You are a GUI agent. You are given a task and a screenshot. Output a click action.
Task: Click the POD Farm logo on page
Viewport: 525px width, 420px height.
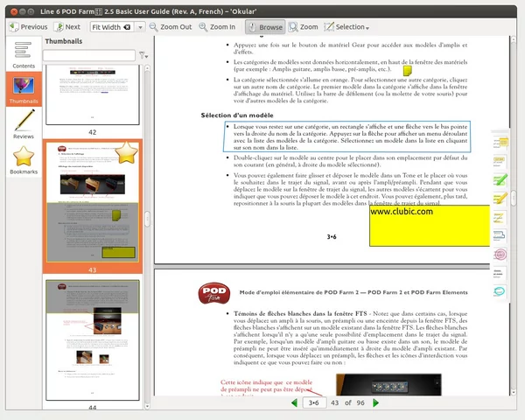214,293
